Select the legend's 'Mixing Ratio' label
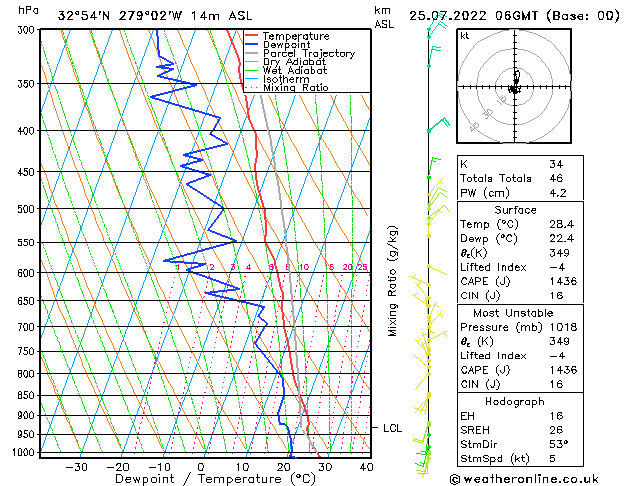This screenshot has width=629, height=486. (296, 87)
